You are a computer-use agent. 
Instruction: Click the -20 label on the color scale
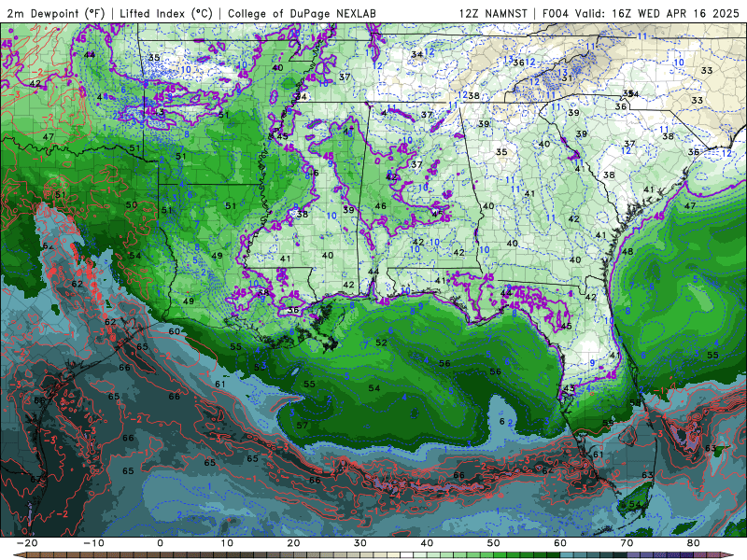(27, 543)
